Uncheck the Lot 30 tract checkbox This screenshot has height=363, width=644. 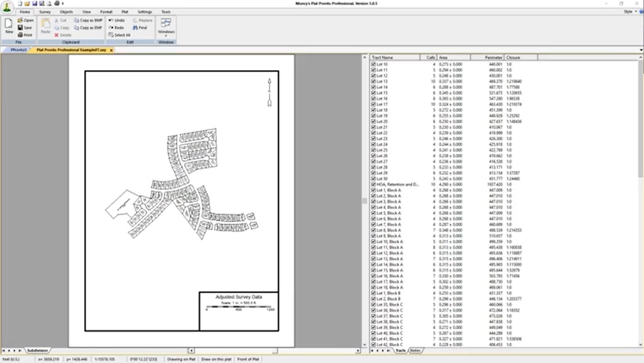pyautogui.click(x=373, y=179)
